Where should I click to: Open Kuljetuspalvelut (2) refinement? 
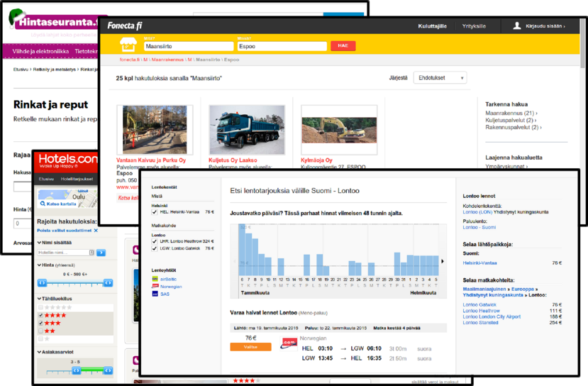coord(511,120)
